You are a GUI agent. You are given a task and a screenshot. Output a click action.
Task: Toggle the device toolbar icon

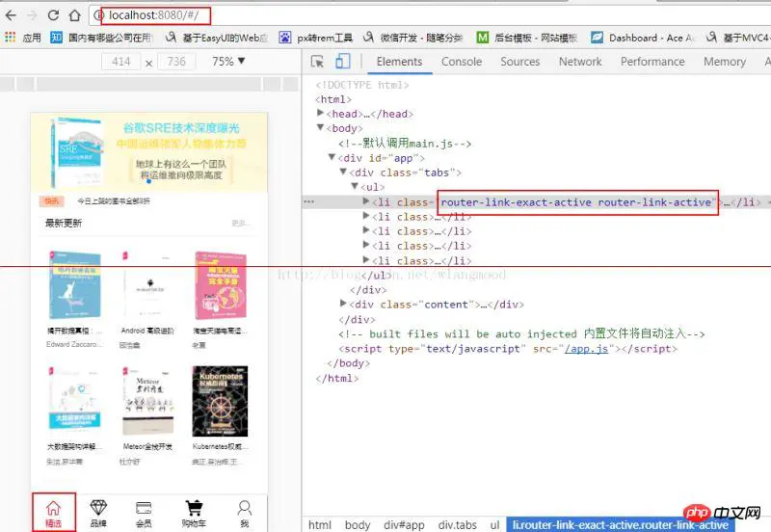click(343, 62)
